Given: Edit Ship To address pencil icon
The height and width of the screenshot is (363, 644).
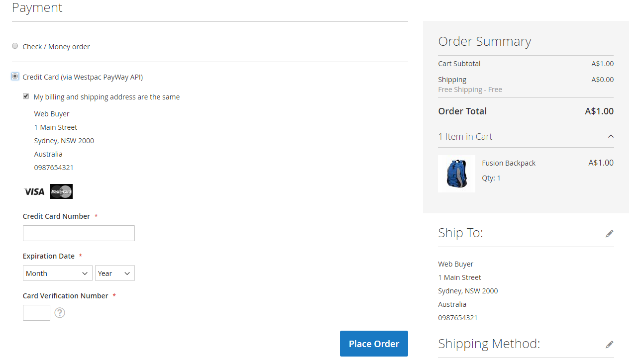Looking at the screenshot, I should (609, 234).
